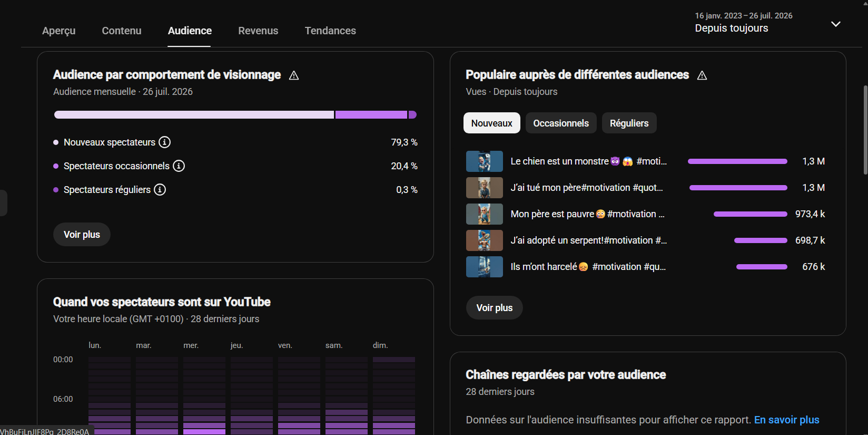
Task: Click the "dim." day label in heatmap
Action: point(380,345)
